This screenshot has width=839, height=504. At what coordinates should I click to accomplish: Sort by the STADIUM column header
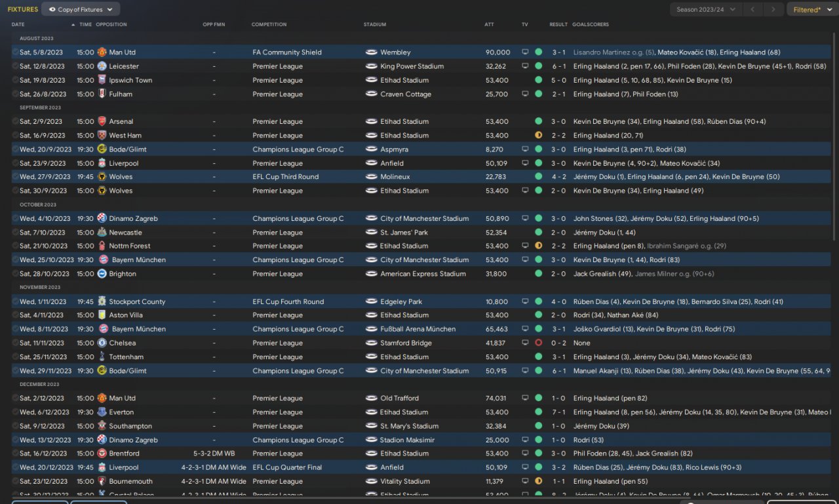pos(375,25)
